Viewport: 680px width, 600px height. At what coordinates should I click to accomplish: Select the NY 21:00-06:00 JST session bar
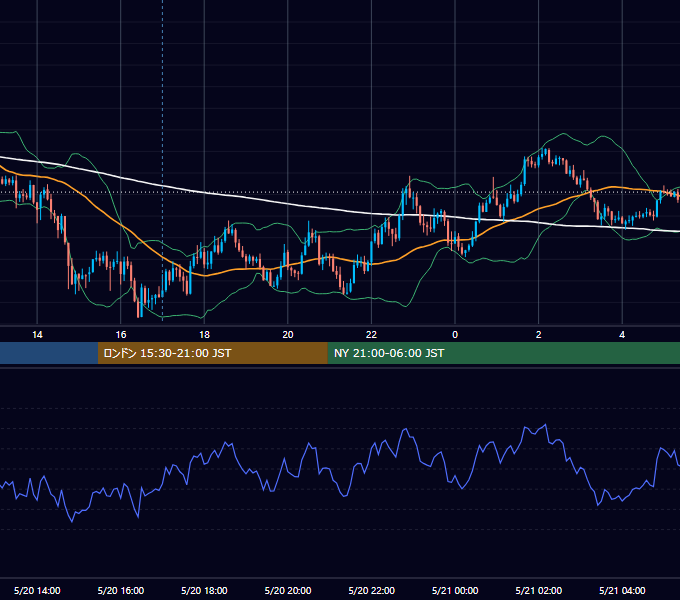click(503, 353)
